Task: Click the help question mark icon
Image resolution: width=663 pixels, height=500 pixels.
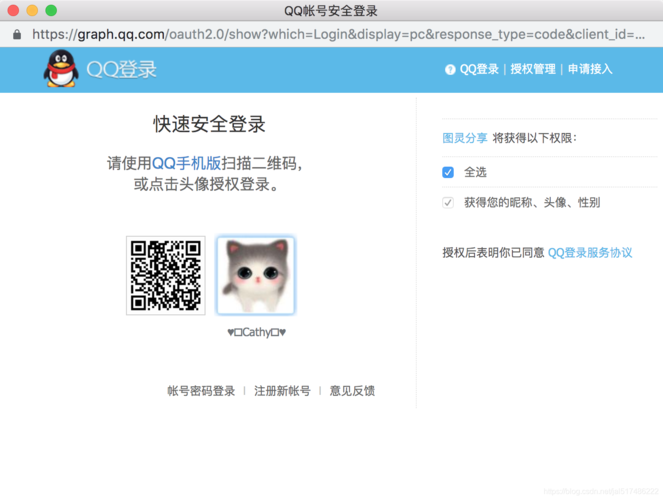Action: click(450, 69)
